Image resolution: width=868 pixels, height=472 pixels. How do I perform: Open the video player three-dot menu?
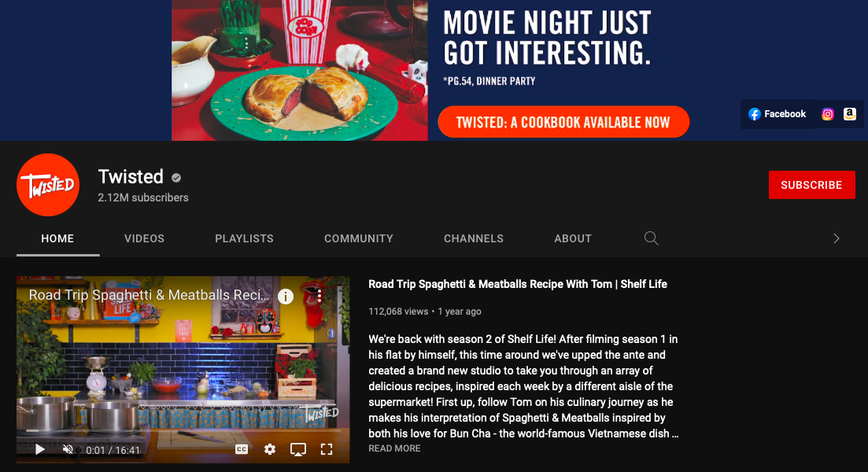click(x=319, y=296)
